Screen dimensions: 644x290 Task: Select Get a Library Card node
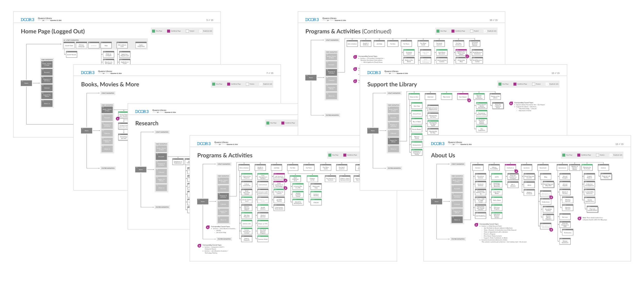tap(122, 46)
